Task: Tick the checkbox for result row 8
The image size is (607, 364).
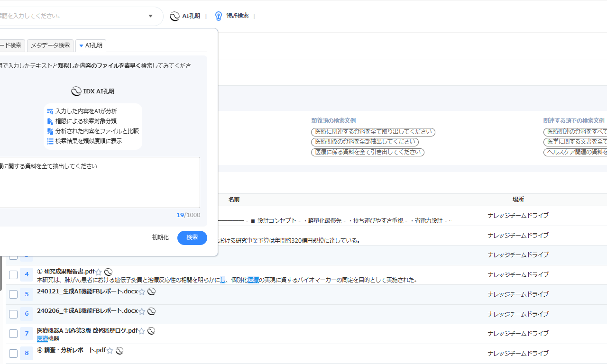Action: click(13, 353)
